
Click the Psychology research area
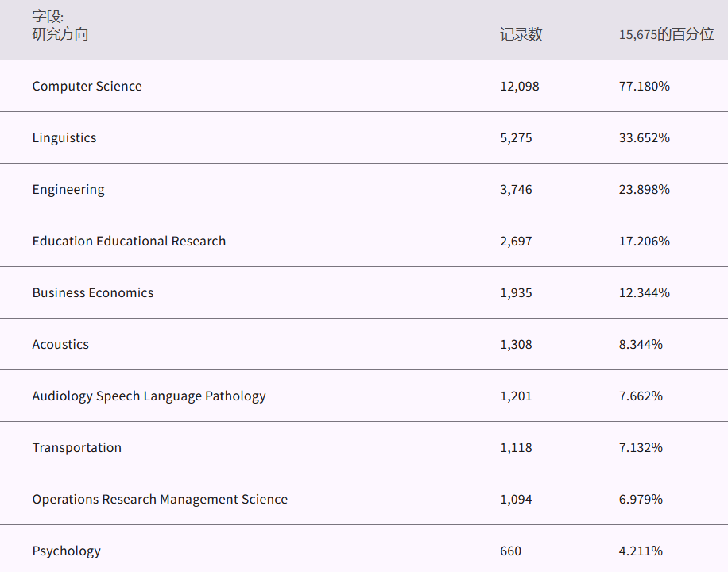(x=67, y=551)
